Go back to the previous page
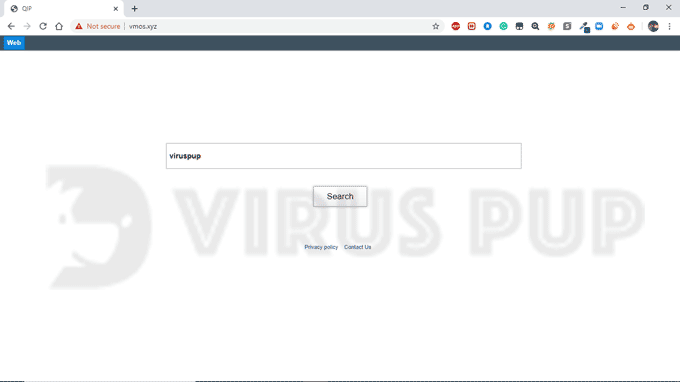 (11, 26)
